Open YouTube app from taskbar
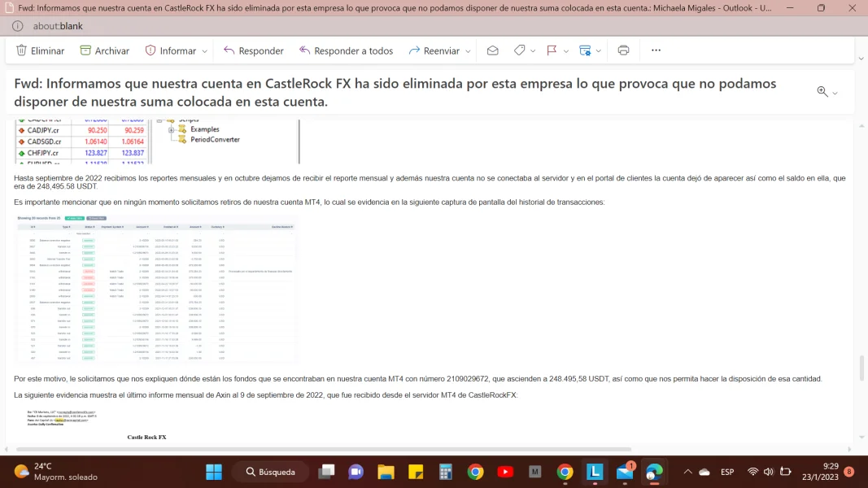Viewport: 868px width, 488px height. point(505,472)
